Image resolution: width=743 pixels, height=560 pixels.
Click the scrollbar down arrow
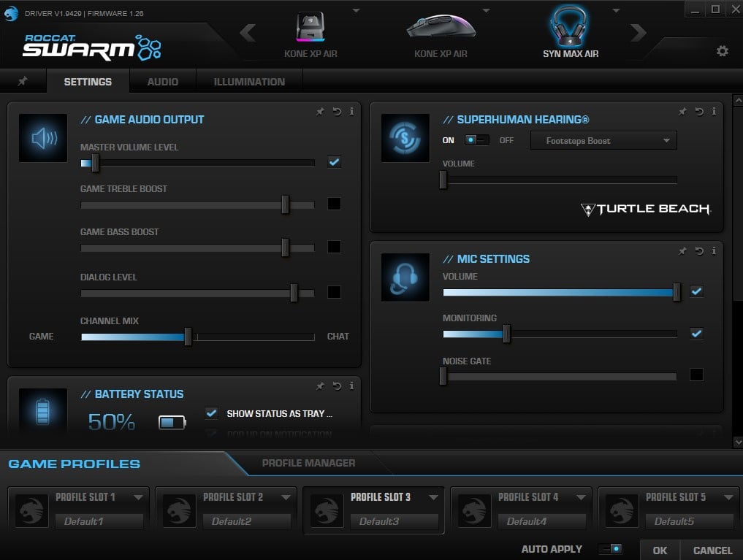[738, 442]
